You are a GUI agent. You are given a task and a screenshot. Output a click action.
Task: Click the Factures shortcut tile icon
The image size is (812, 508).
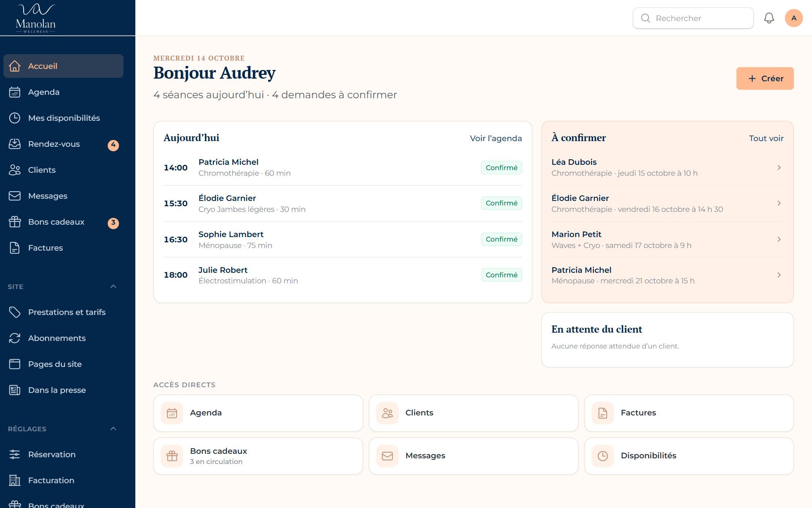click(603, 413)
